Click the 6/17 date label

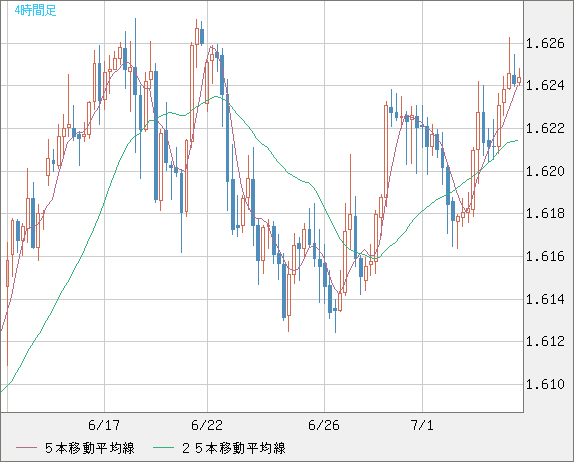104,425
